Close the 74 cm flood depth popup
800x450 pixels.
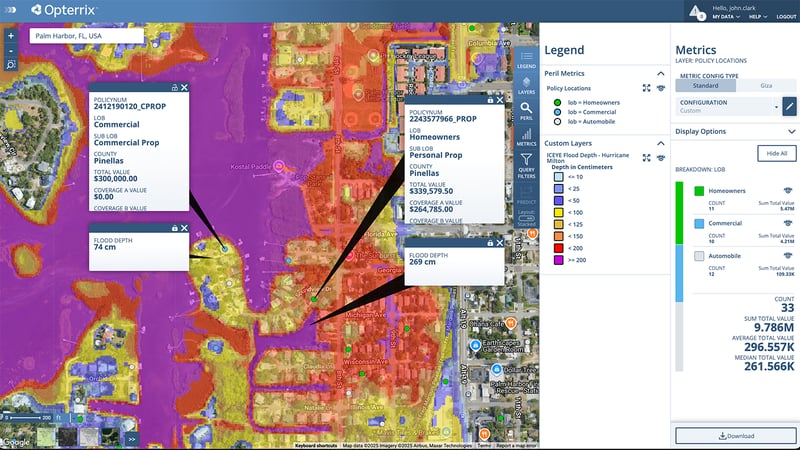pyautogui.click(x=184, y=228)
